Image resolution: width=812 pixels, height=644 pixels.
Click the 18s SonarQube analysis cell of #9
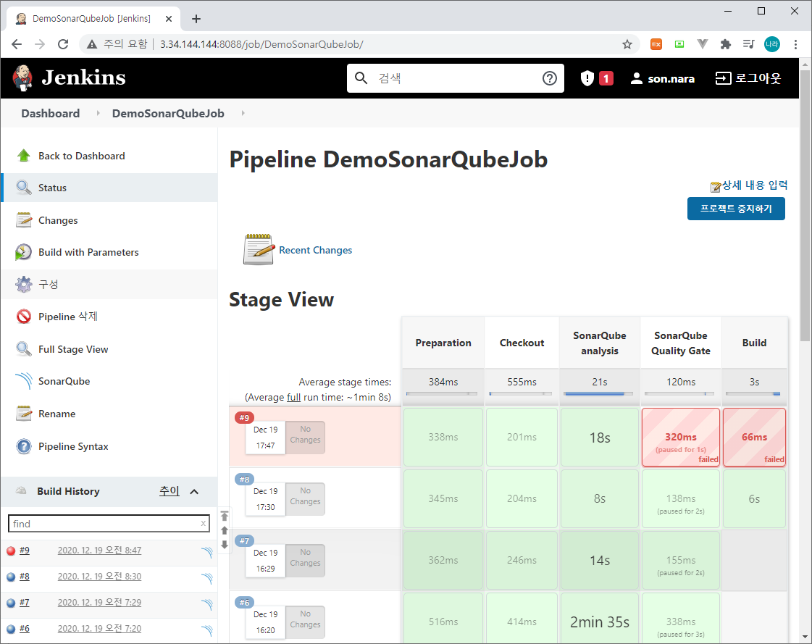tap(600, 438)
